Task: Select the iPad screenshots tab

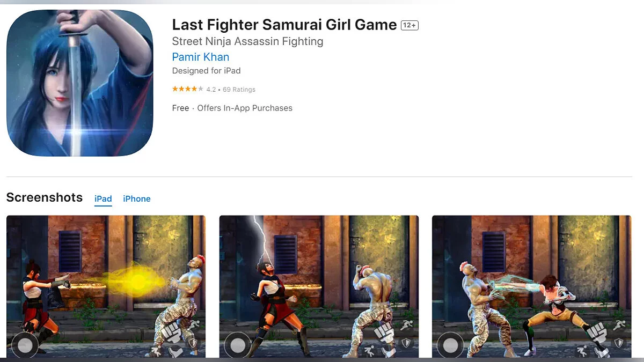Action: pos(103,199)
